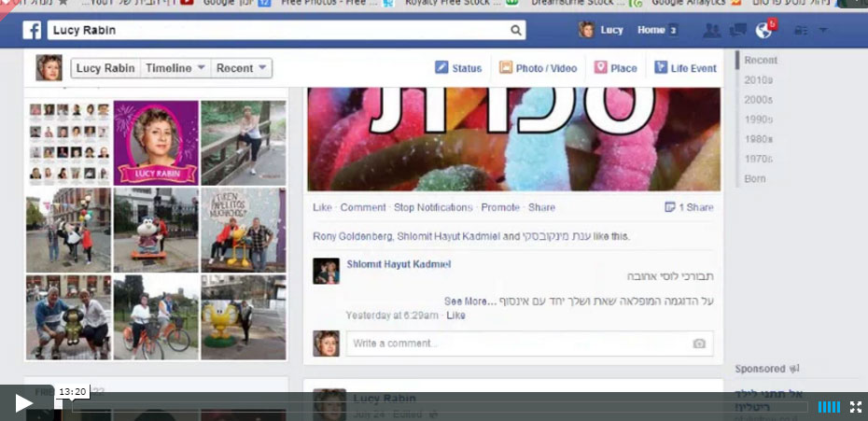Image resolution: width=868 pixels, height=421 pixels.
Task: Open the privacy shortcuts lock icon
Action: pos(800,30)
